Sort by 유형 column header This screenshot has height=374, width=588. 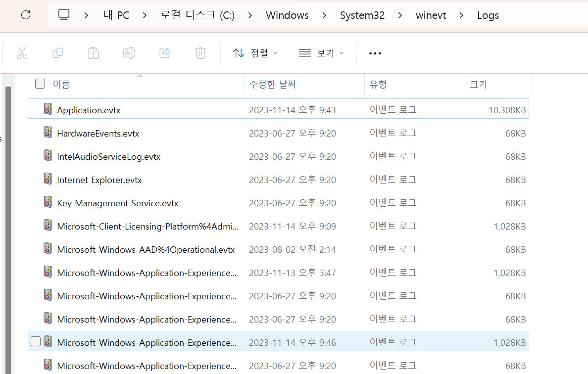tap(378, 84)
